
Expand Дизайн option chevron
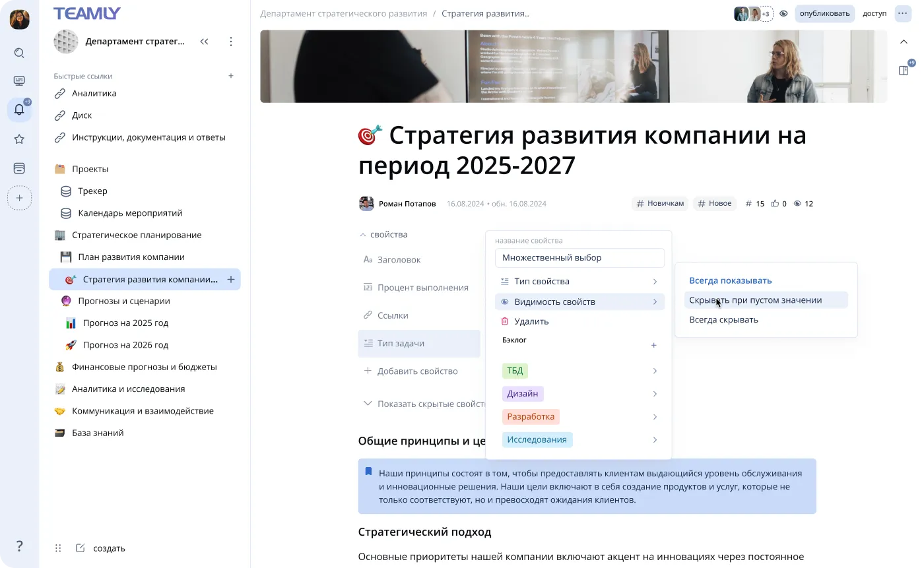tap(655, 394)
